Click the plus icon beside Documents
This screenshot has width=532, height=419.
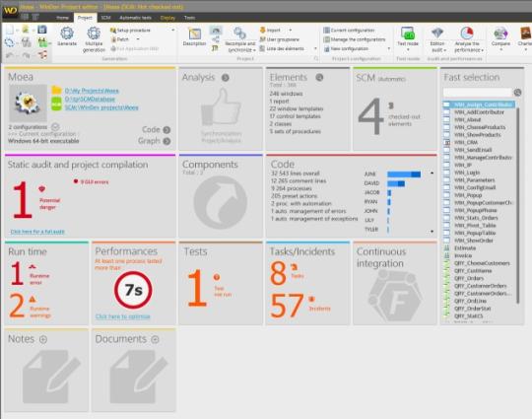tap(155, 339)
